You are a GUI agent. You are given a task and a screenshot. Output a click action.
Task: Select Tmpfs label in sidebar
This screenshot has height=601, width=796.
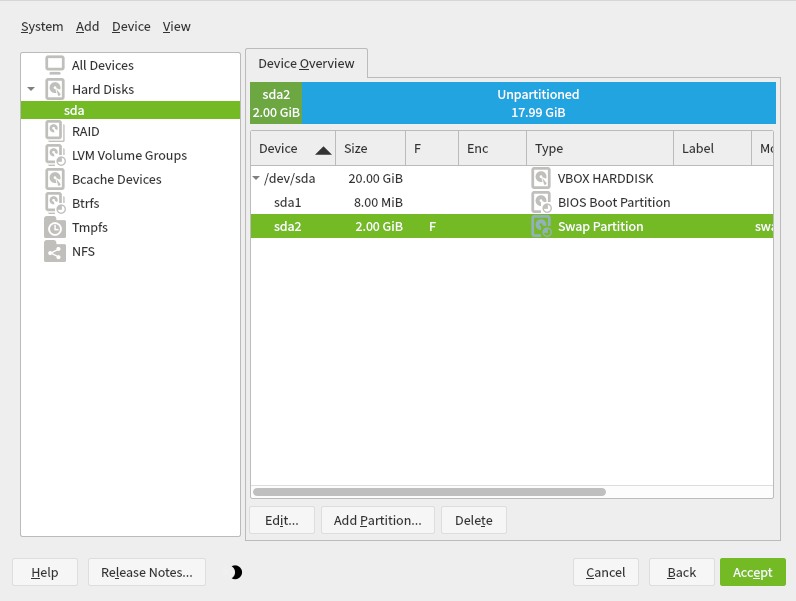click(x=90, y=227)
